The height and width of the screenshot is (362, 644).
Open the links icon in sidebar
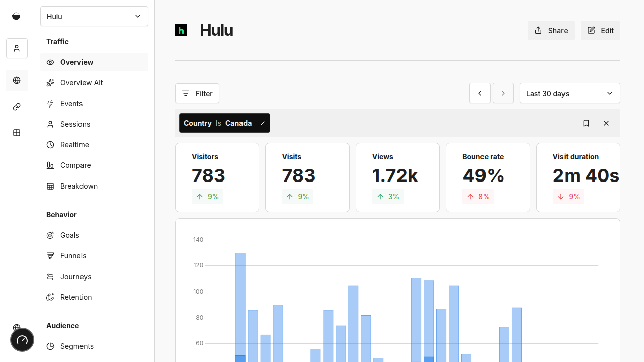17,107
